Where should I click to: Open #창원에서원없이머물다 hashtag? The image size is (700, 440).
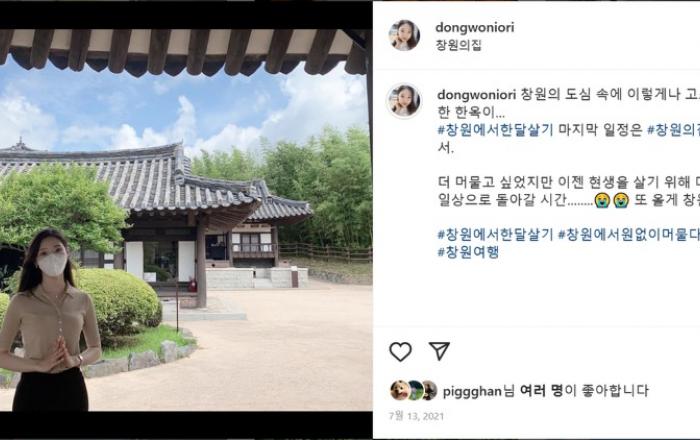coord(629,234)
